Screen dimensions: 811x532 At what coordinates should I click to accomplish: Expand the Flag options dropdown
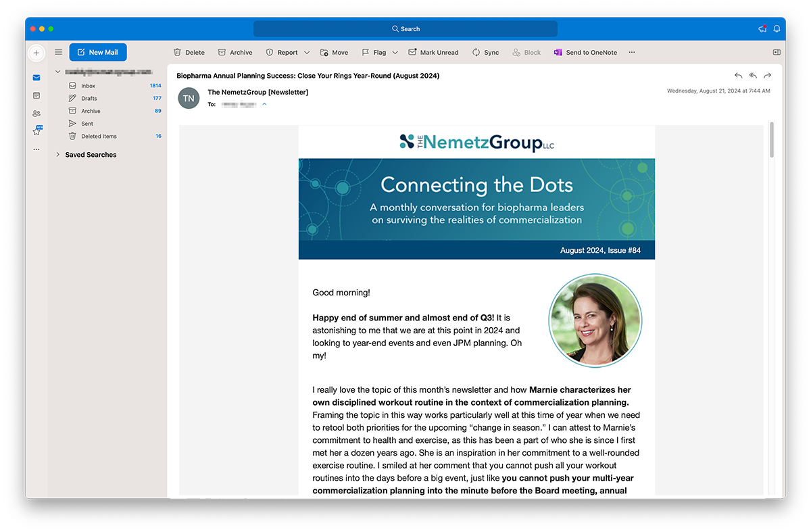coord(395,52)
